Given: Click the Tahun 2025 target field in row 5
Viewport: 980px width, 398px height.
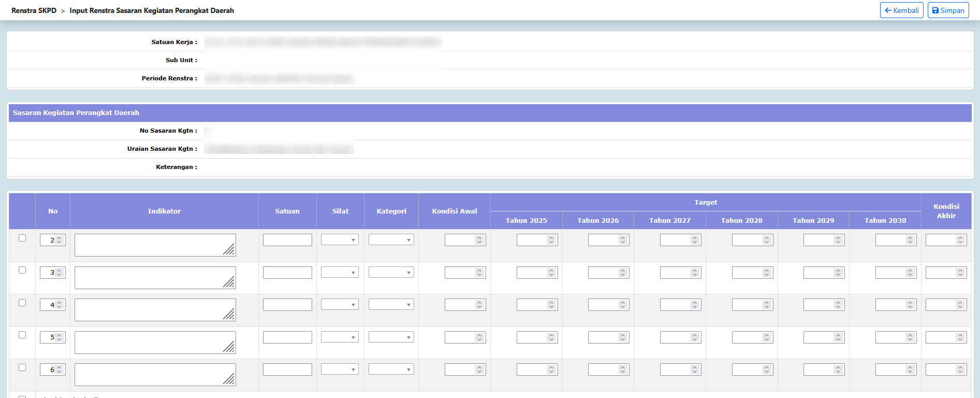Looking at the screenshot, I should click(x=537, y=337).
